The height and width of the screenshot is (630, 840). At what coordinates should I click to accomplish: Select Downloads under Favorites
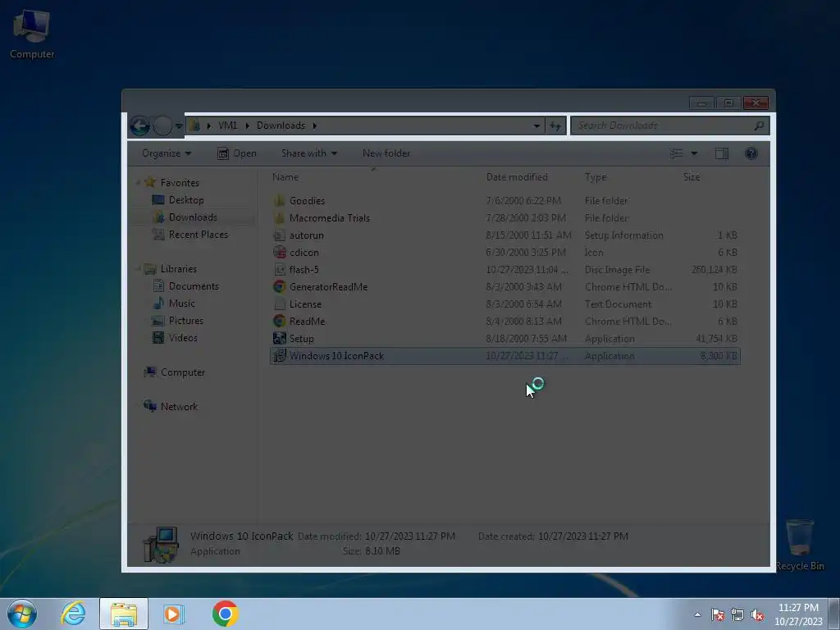193,217
